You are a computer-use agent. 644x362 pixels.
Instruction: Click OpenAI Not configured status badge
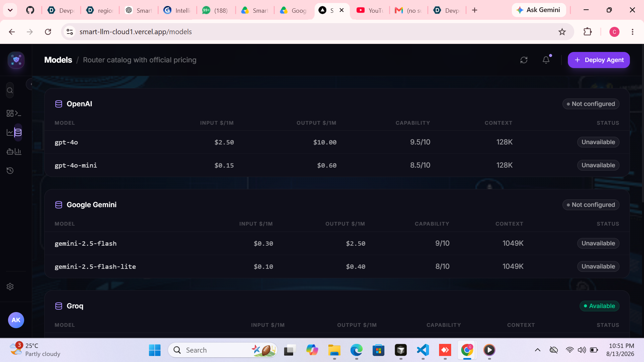591,104
